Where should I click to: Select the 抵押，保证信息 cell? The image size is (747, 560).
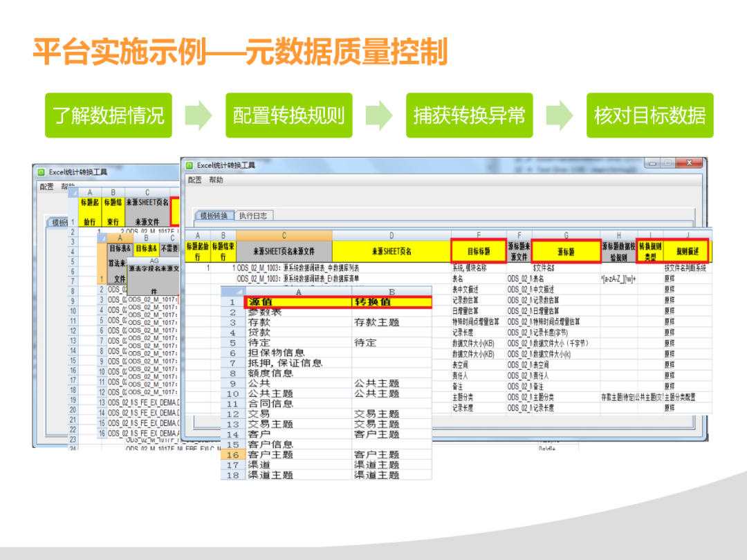click(x=298, y=363)
